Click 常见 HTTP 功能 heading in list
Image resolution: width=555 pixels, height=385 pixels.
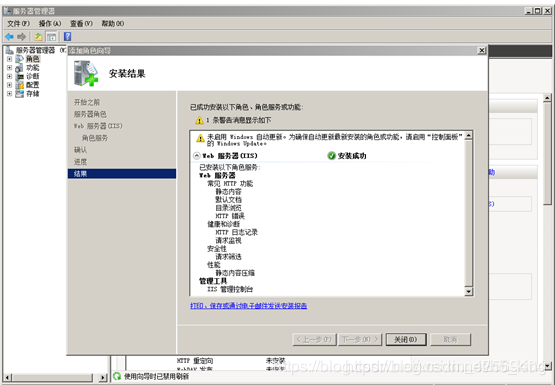point(230,184)
